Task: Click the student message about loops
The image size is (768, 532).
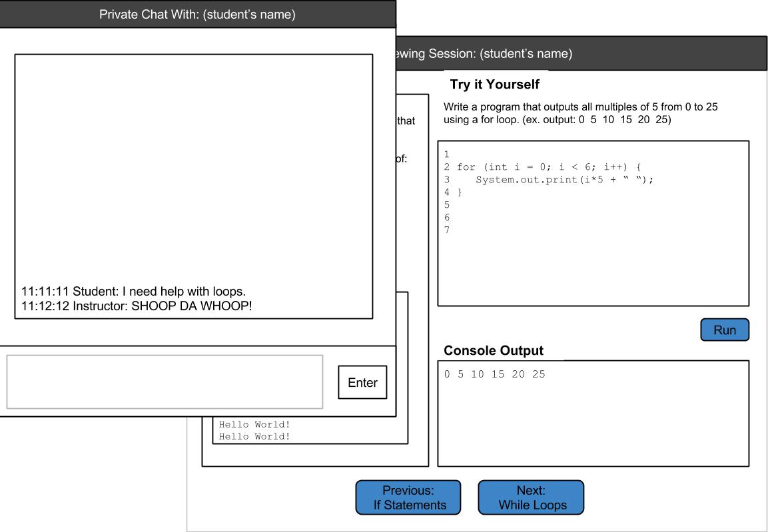Action: point(133,291)
